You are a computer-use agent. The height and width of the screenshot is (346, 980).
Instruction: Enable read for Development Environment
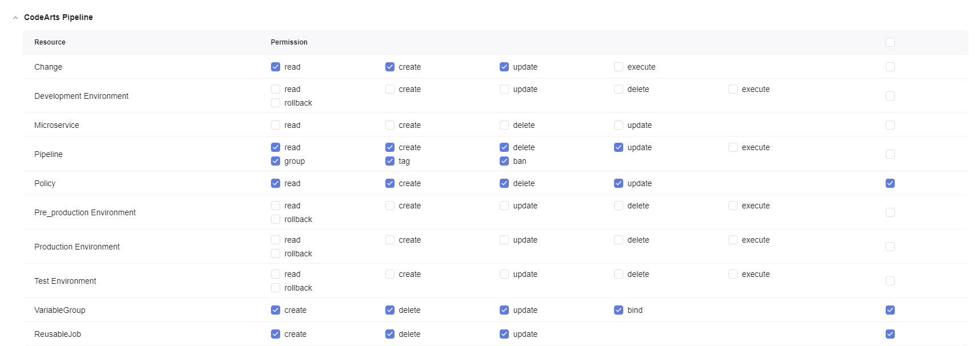(276, 89)
